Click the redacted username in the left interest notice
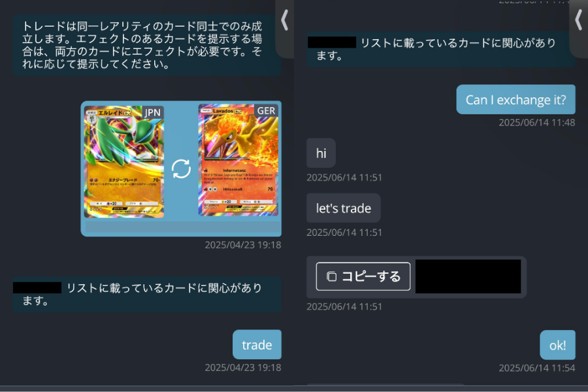 click(x=37, y=287)
